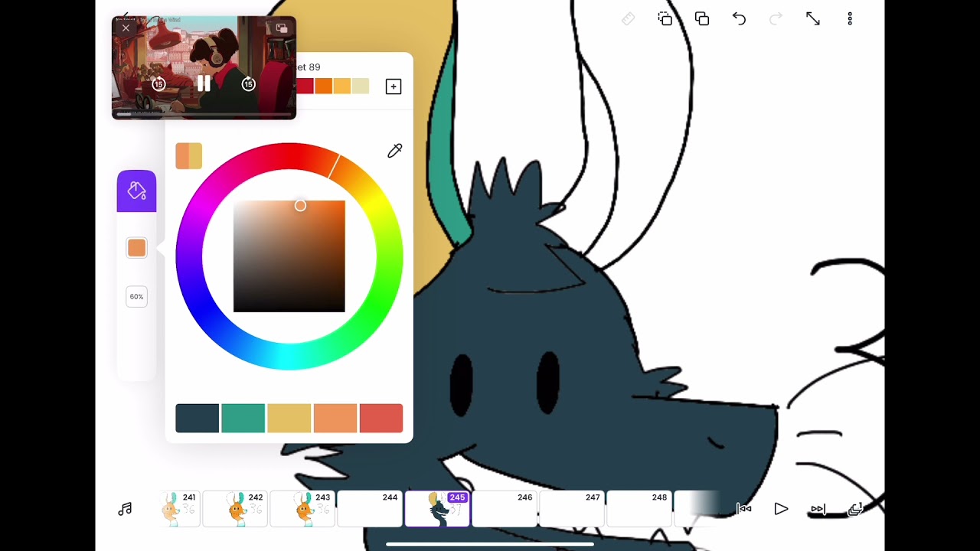Select the mustard yellow recent color
The height and width of the screenshot is (551, 980).
coord(289,419)
